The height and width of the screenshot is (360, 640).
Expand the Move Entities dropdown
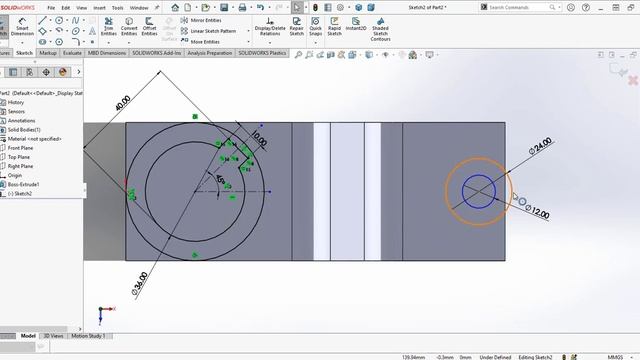249,42
